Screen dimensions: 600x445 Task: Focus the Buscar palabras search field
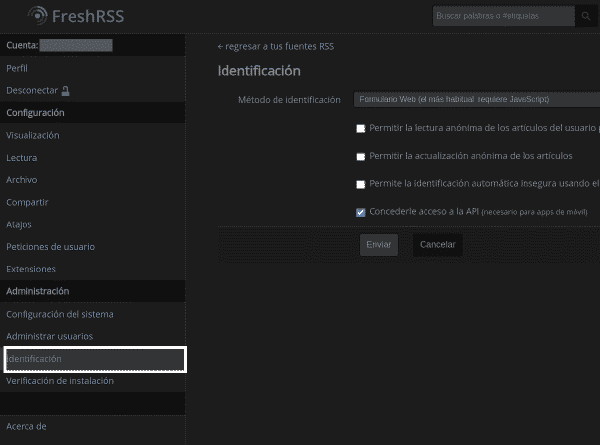point(504,16)
